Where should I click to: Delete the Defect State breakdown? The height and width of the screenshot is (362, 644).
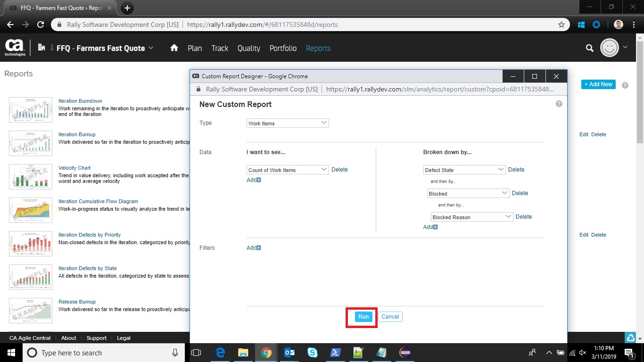tap(516, 170)
